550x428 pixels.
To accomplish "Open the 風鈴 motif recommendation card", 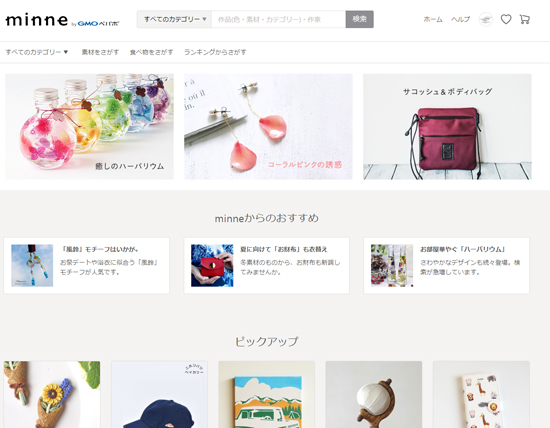I will (x=87, y=266).
